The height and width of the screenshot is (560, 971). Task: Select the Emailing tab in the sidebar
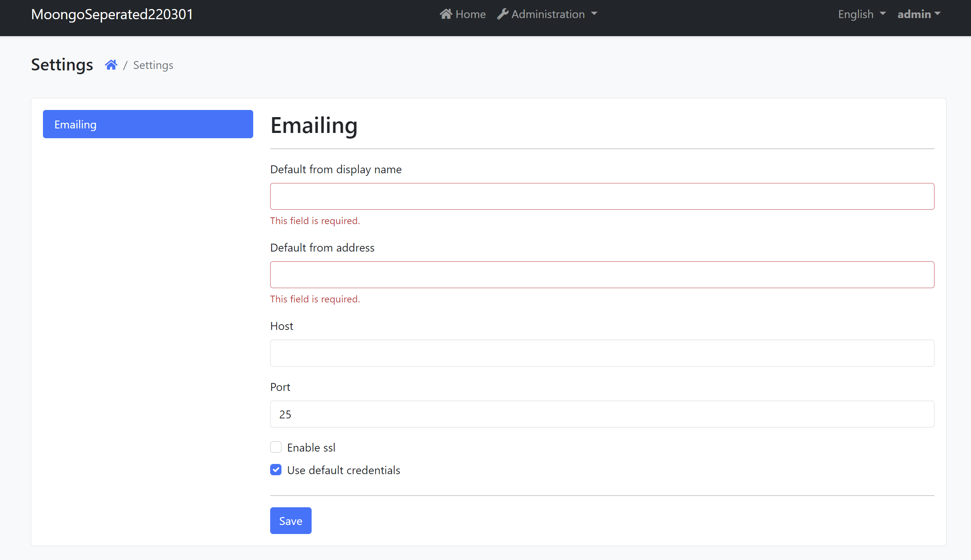pyautogui.click(x=148, y=124)
